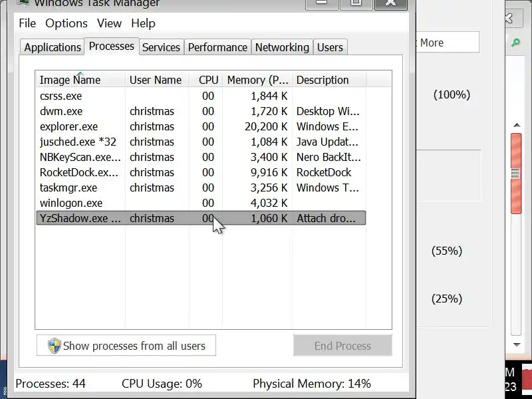
Task: Open the Networking tab
Action: (282, 47)
